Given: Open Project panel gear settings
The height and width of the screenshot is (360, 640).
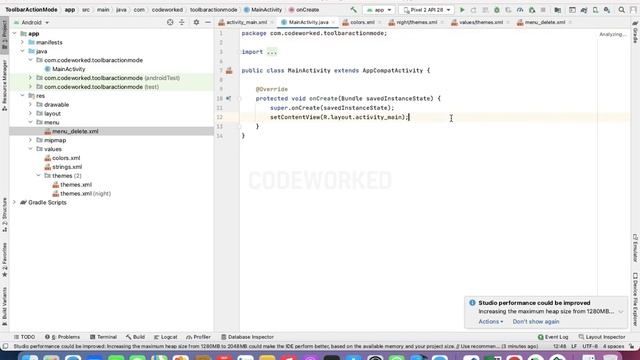Looking at the screenshot, I should 196,22.
